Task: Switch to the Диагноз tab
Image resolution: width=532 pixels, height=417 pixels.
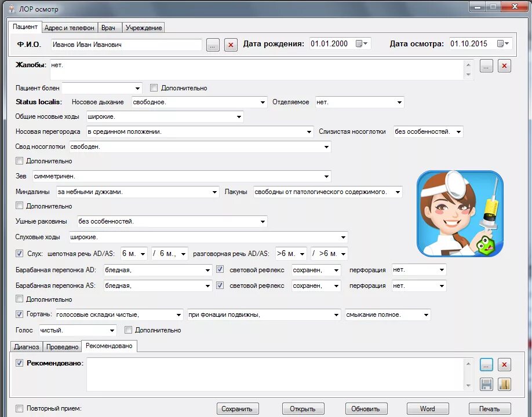Action: 27,347
